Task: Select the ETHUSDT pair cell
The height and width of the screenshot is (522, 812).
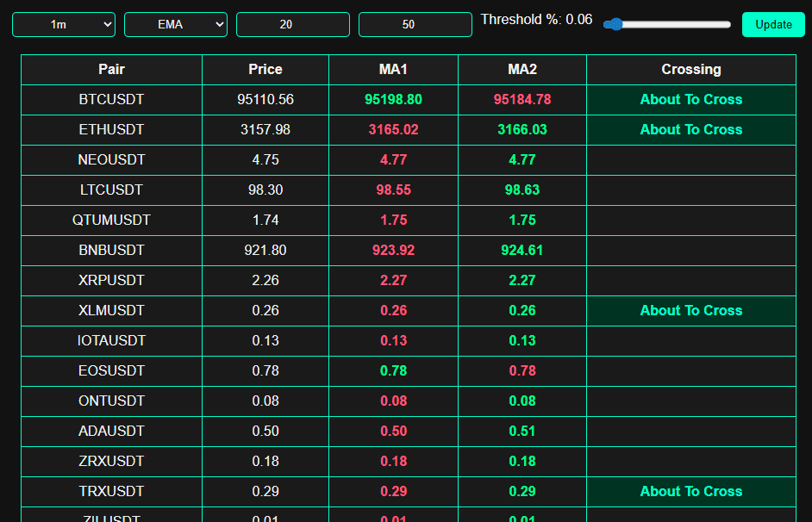Action: click(x=111, y=129)
